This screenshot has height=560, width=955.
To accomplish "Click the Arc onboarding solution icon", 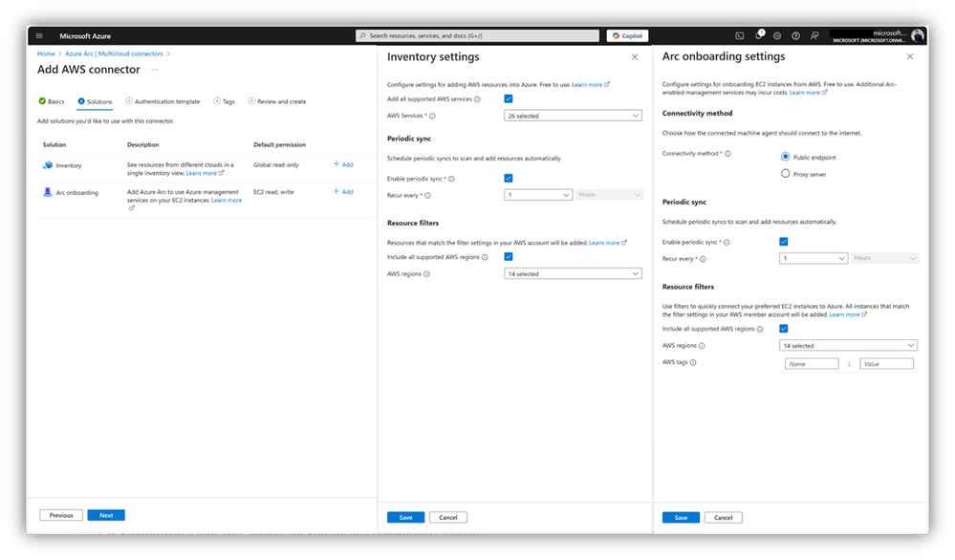I will pos(48,192).
